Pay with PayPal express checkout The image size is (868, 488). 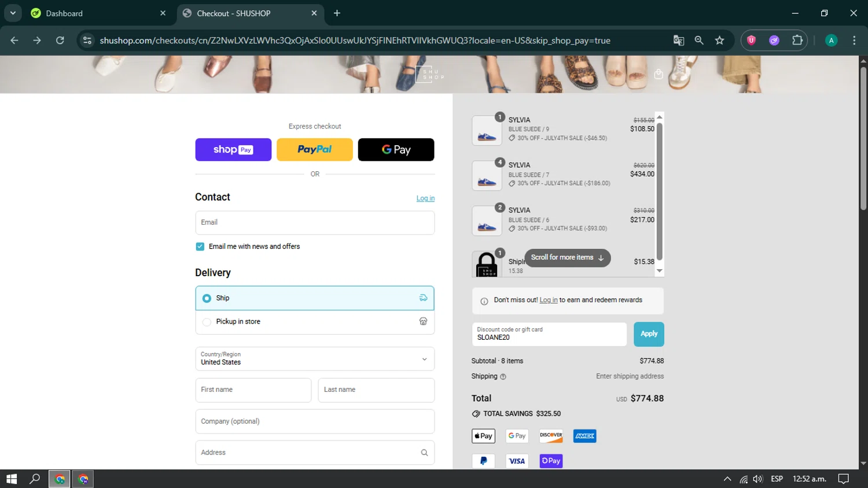click(315, 149)
